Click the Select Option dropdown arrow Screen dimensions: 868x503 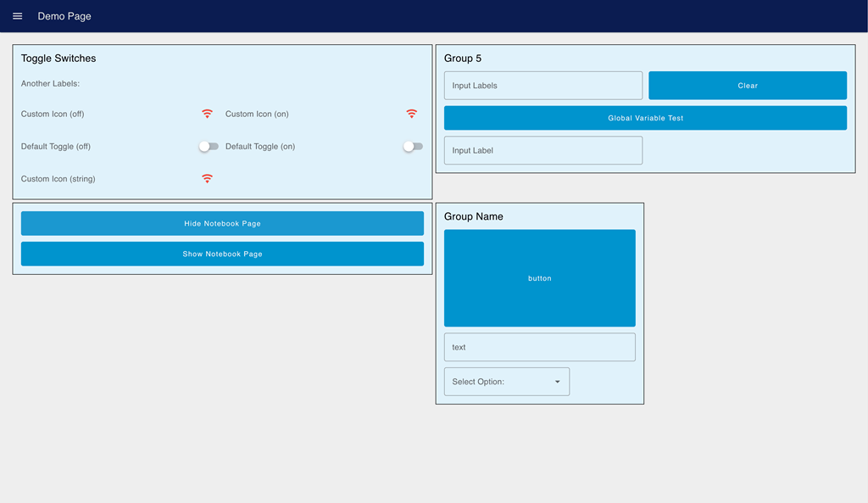[559, 381]
